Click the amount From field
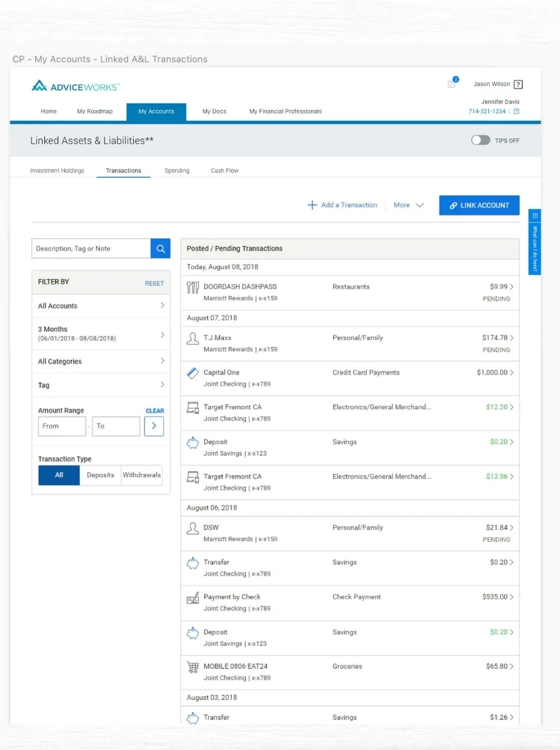This screenshot has height=750, width=560. click(x=62, y=426)
